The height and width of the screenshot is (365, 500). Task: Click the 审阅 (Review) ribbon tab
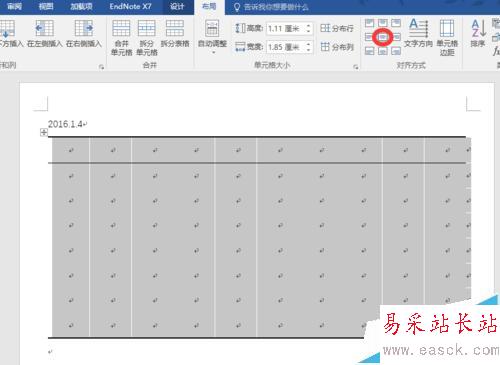[14, 6]
